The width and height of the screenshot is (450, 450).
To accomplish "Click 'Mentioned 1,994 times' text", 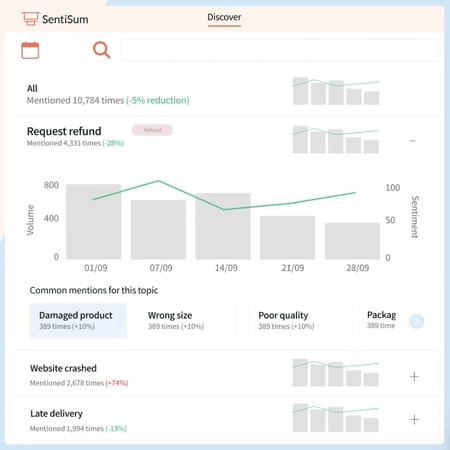I will point(67,428).
